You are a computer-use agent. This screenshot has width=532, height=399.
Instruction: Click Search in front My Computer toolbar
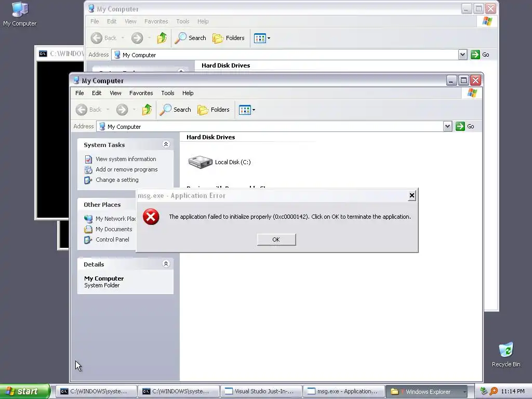pos(175,110)
